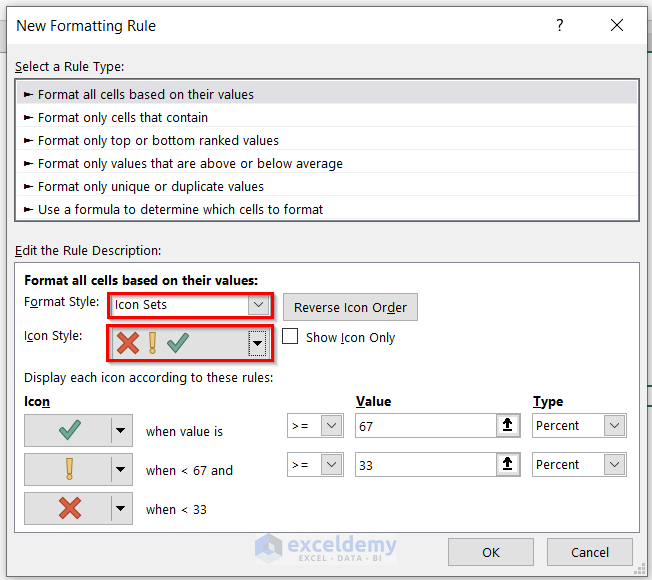Close the New Formatting Rule dialog

620,25
